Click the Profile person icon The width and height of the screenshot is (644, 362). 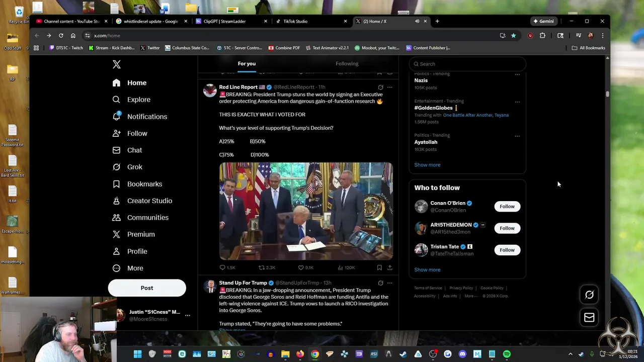117,251
